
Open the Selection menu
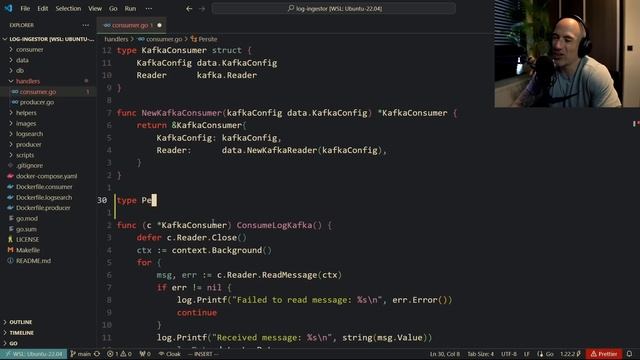[x=68, y=8]
